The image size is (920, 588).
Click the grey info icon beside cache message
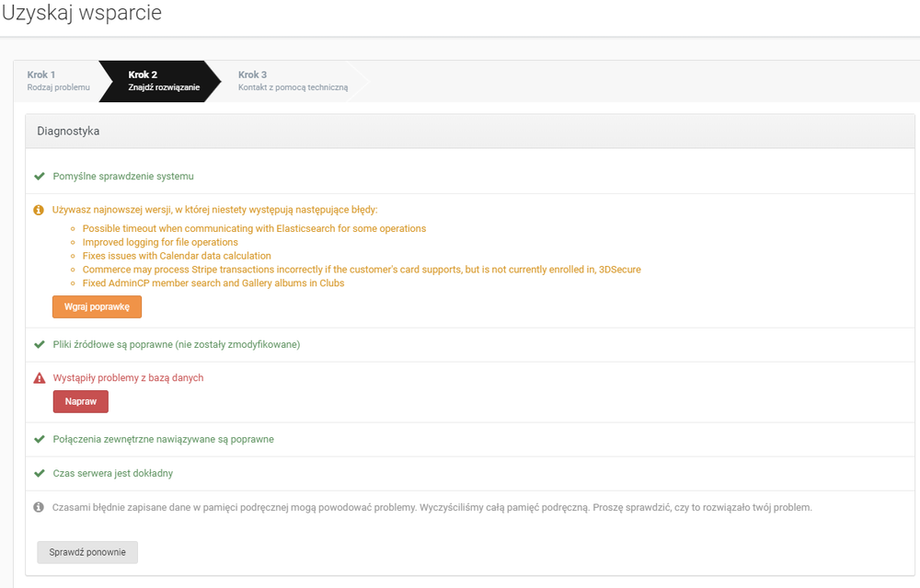click(x=39, y=507)
